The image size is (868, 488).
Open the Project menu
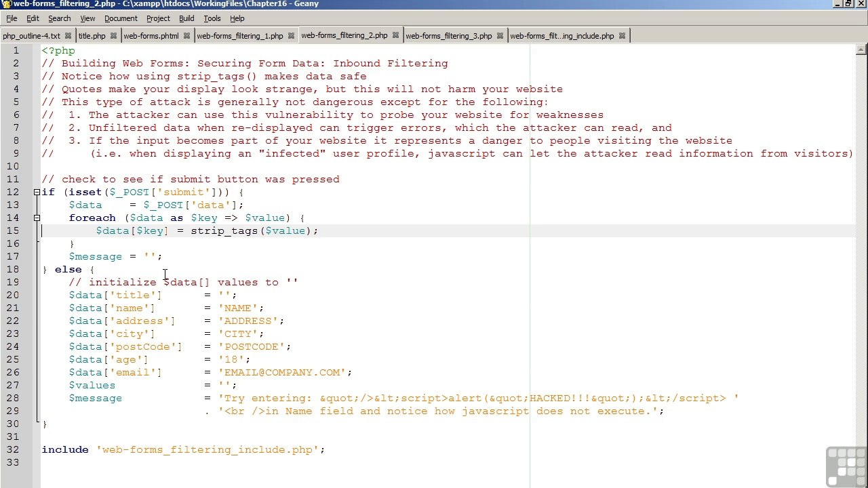click(x=158, y=18)
